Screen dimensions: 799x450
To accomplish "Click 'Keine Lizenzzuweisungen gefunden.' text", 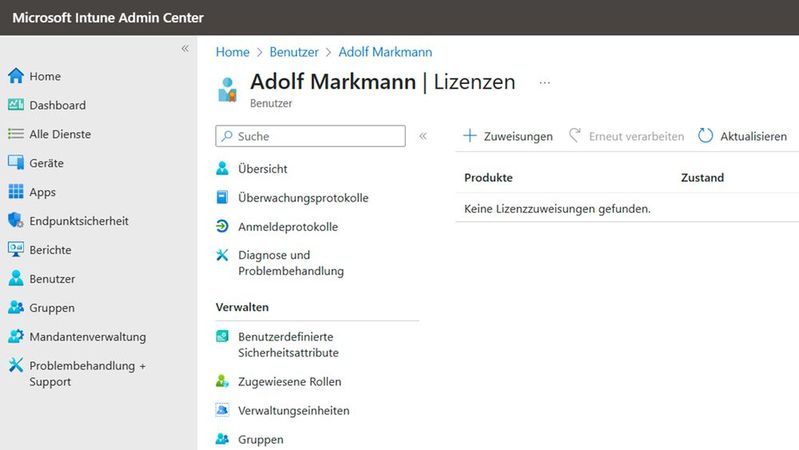I will pyautogui.click(x=557, y=208).
